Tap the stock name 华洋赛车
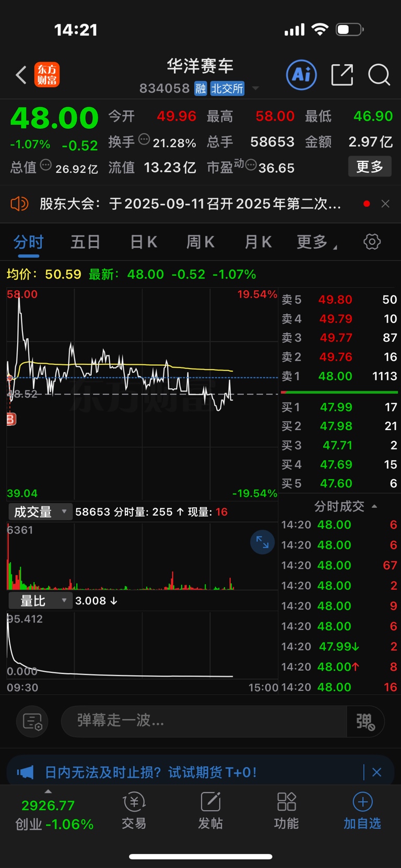This screenshot has height=868, width=401. [x=200, y=66]
